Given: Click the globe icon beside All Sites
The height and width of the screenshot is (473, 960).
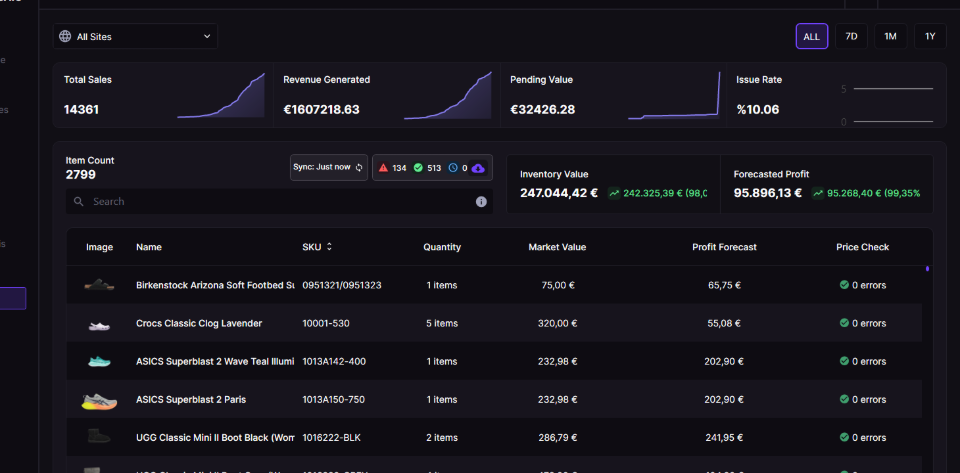Looking at the screenshot, I should coord(65,36).
